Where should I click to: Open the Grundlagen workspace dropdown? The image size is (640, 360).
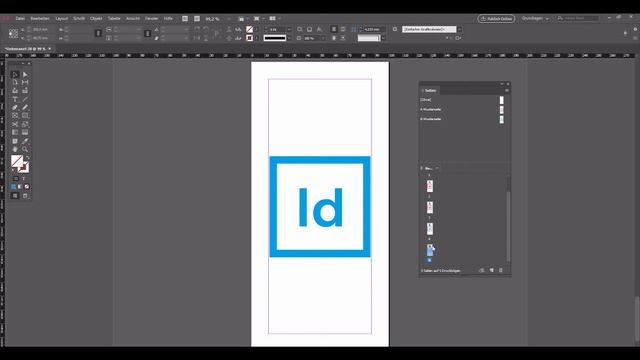click(x=535, y=18)
